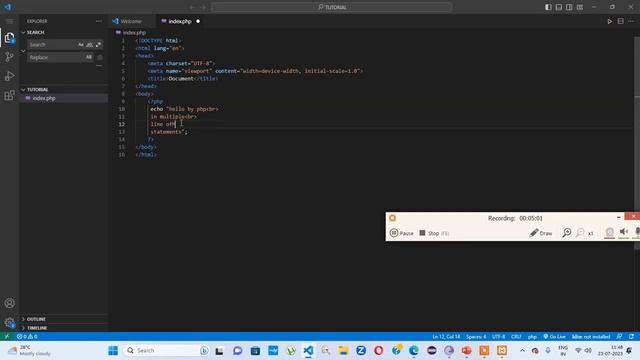This screenshot has height=360, width=640.
Task: Open the Extensions view
Action: [x=9, y=95]
